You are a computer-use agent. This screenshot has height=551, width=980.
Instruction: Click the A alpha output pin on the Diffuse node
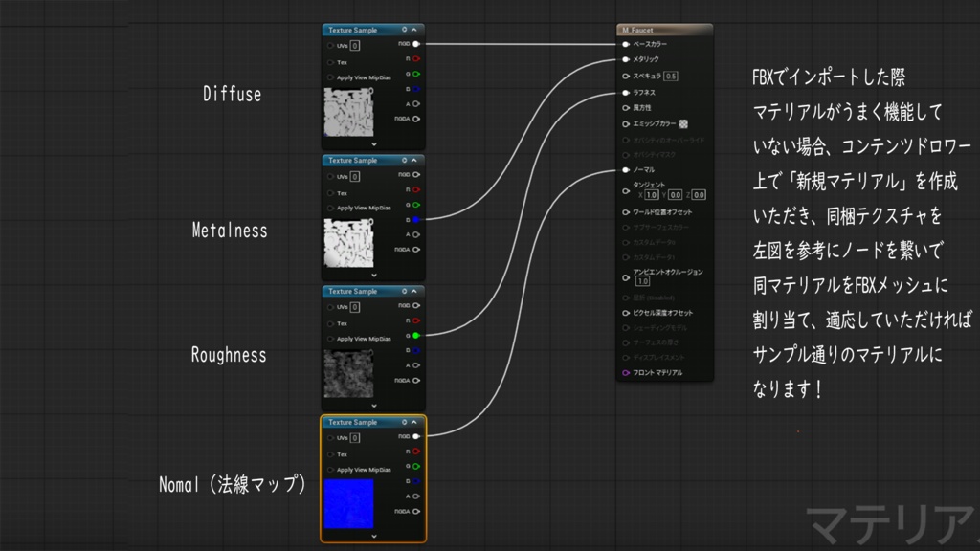click(416, 102)
